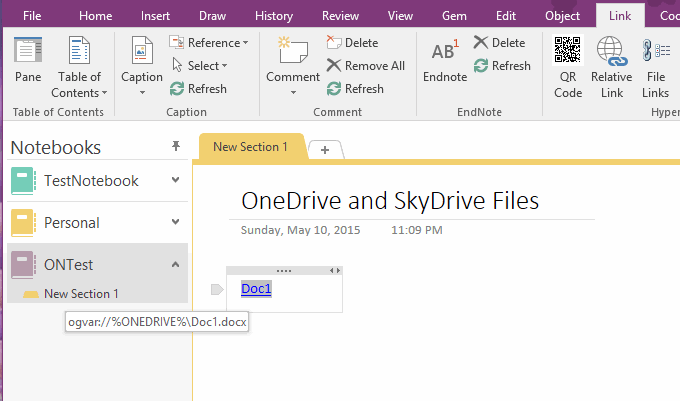Add a new Comment note
This screenshot has width=680, height=401.
click(x=293, y=59)
